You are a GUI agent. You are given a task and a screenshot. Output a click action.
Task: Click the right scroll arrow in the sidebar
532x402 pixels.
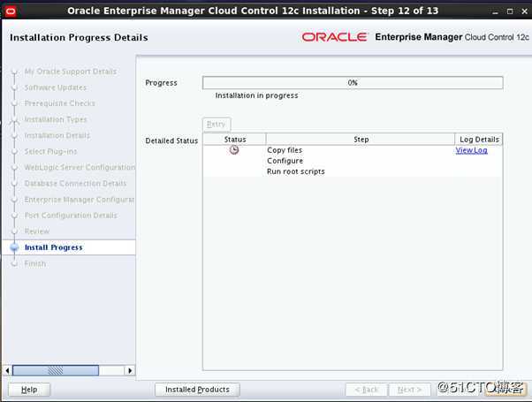coord(130,370)
